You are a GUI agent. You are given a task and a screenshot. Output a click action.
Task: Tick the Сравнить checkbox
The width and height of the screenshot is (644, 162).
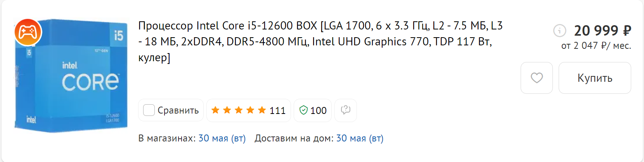click(149, 110)
